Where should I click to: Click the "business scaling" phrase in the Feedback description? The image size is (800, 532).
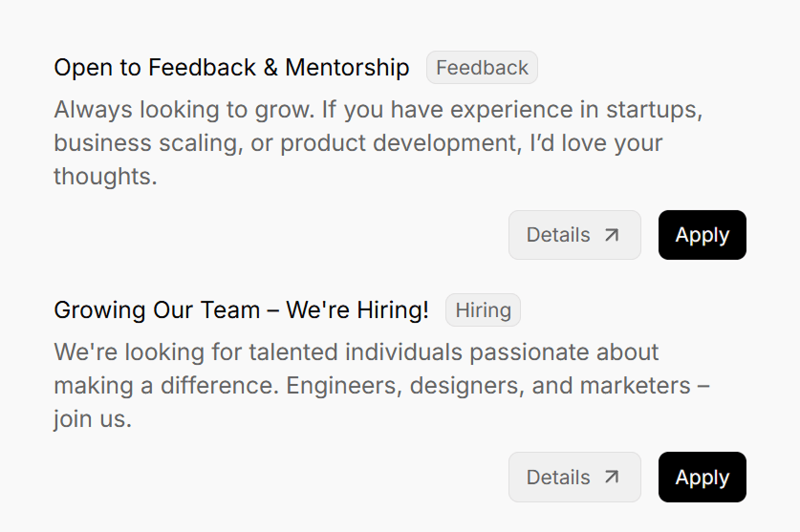pos(142,143)
